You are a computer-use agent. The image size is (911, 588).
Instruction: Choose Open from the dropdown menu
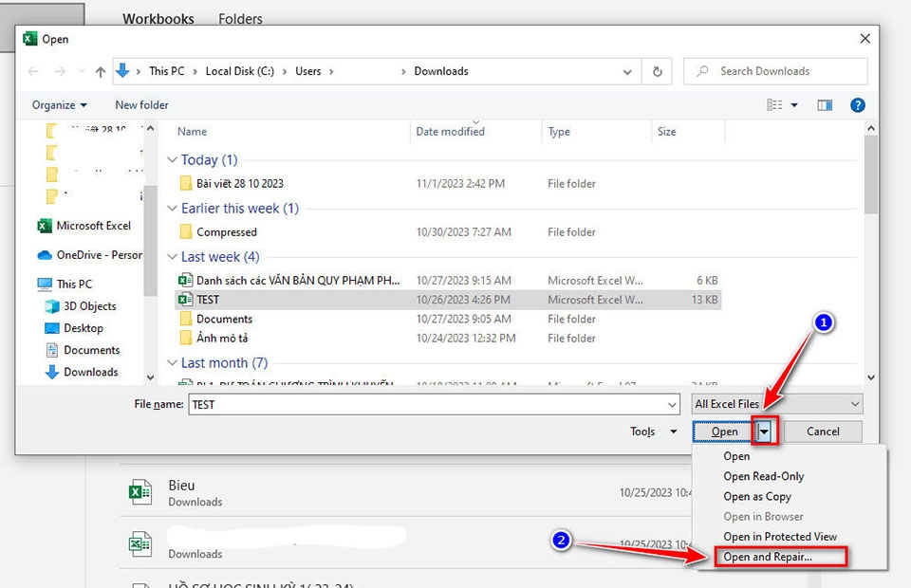pos(736,456)
